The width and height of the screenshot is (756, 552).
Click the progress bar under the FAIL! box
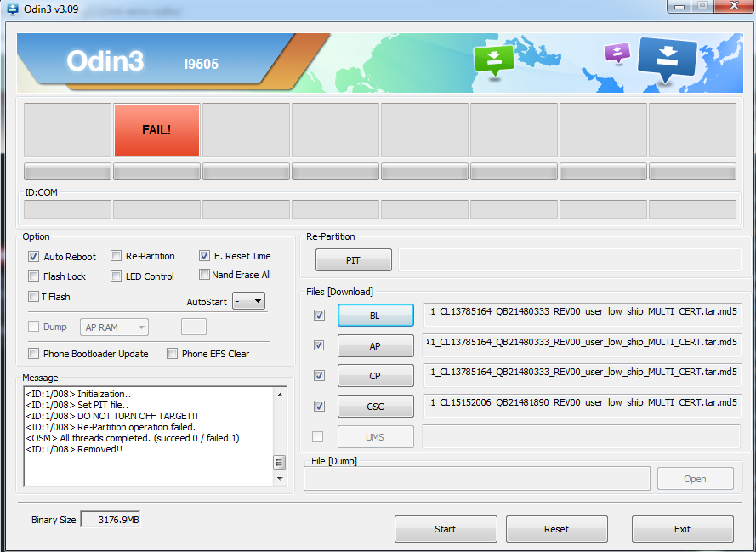(156, 172)
